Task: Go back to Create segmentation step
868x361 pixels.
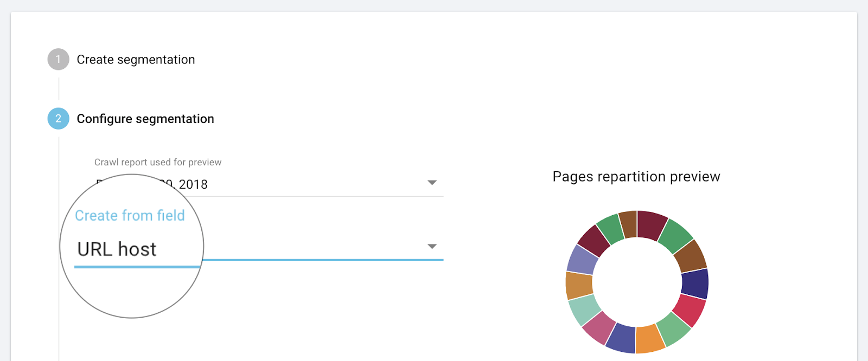Action: (136, 60)
